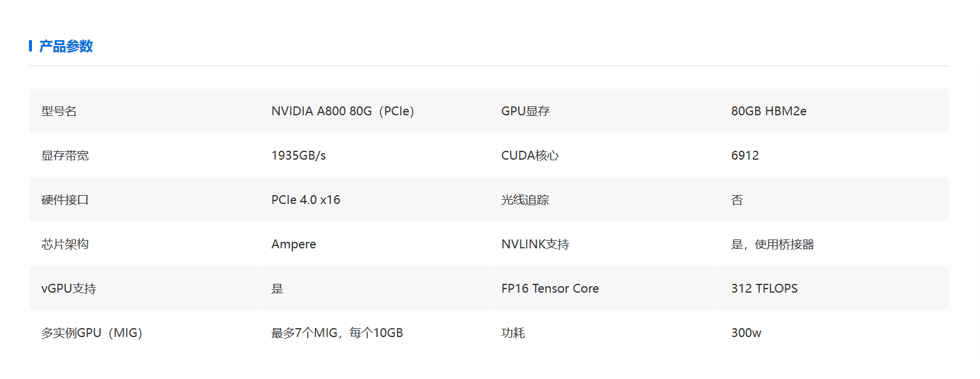Click the Ampere architecture value
980x379 pixels.
[294, 244]
